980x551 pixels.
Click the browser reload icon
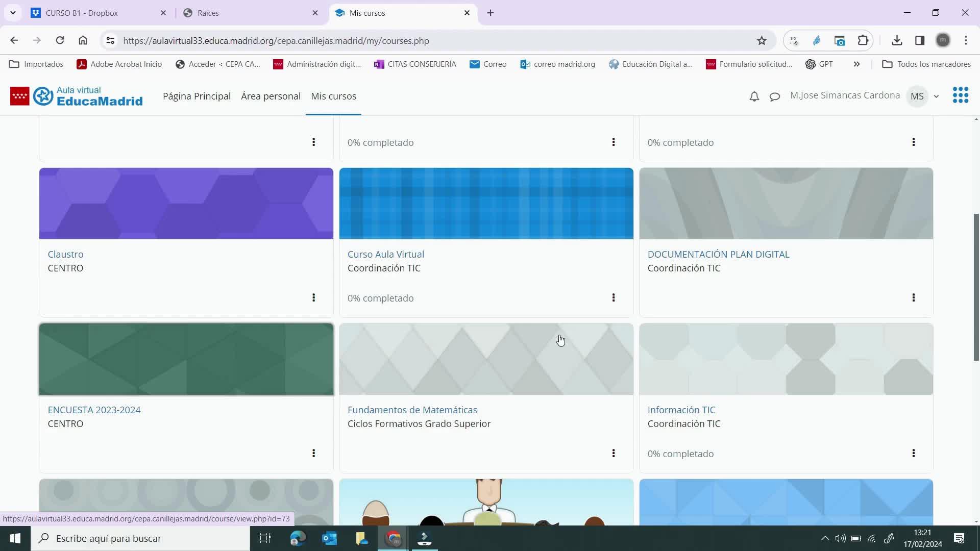click(x=60, y=40)
